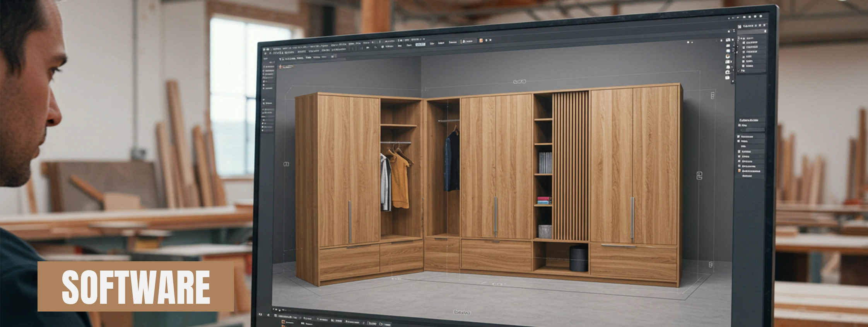The image size is (868, 327).
Task: Expand the first item in the left sidebar list
Action: tap(264, 66)
